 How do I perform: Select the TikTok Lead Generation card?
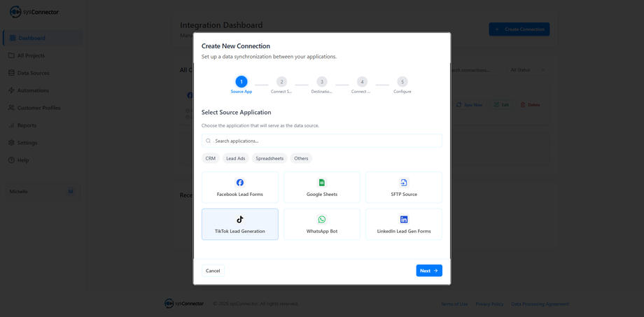[240, 224]
